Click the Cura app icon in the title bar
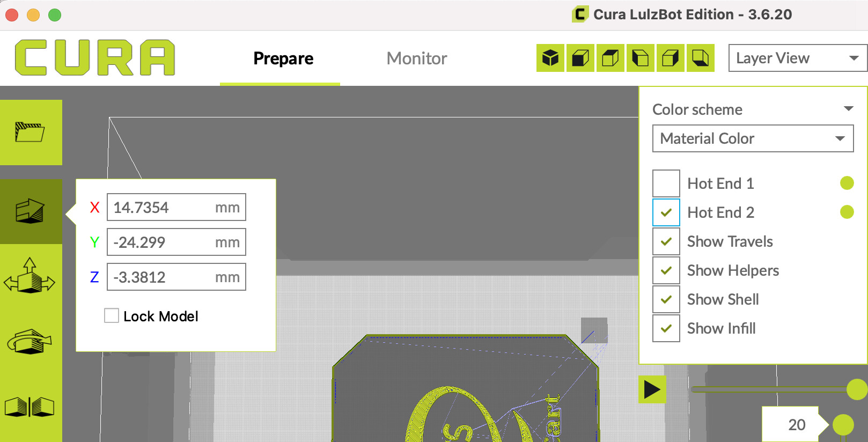 pyautogui.click(x=580, y=14)
